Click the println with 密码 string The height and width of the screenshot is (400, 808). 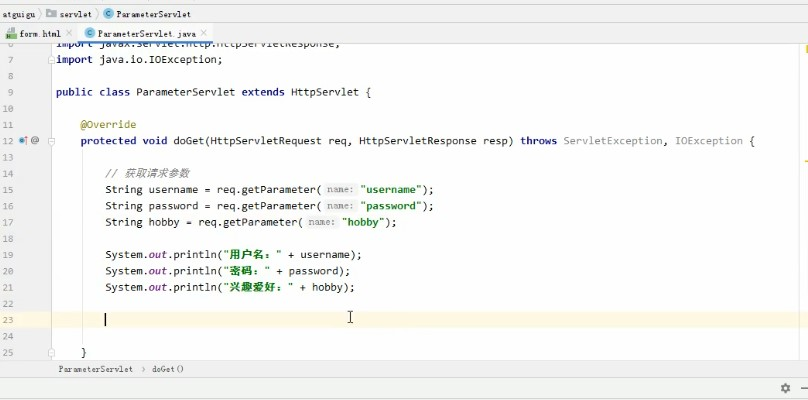pyautogui.click(x=227, y=271)
